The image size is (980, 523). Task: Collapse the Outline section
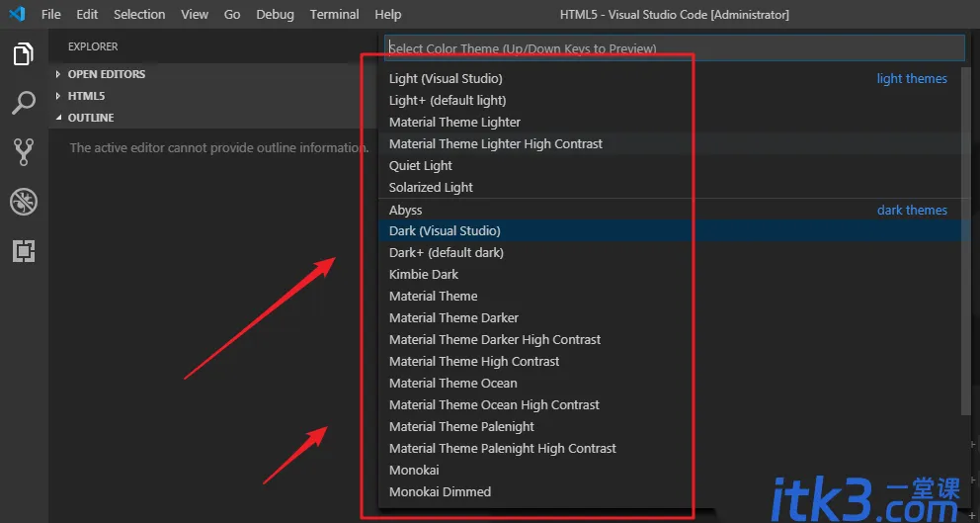[213, 118]
